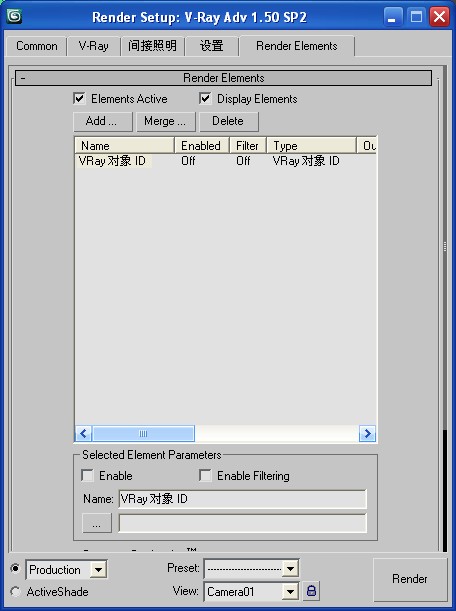The width and height of the screenshot is (456, 611).
Task: Expand the Preset dropdown list
Action: point(290,569)
